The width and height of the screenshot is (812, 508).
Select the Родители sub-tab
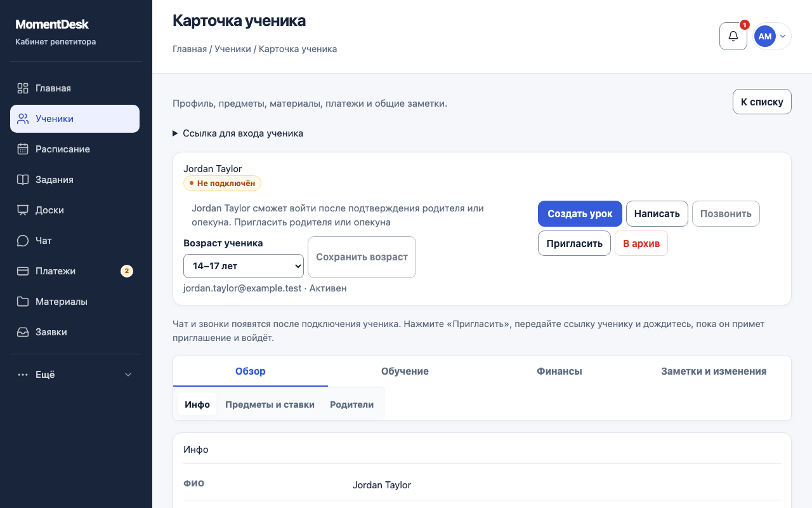[x=351, y=404]
